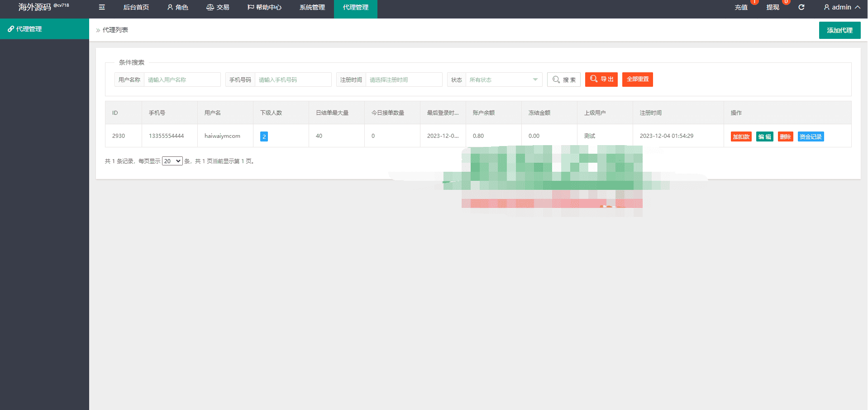Screen dimensions: 868x410
Task: Open the 帮助中心 help center menu
Action: click(264, 7)
